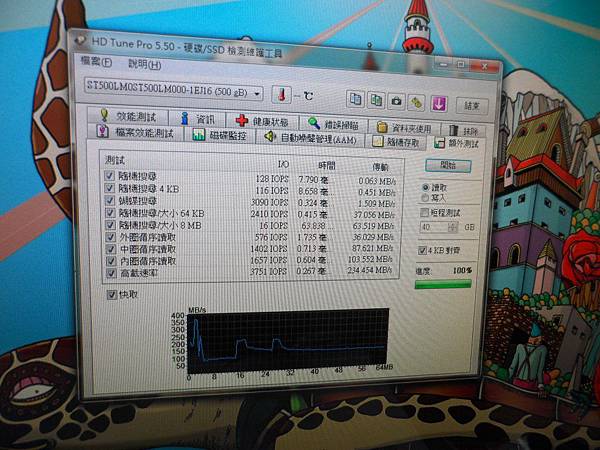Select the 額外測試 extra tests tab
Image resolution: width=600 pixels, height=450 pixels.
[457, 143]
